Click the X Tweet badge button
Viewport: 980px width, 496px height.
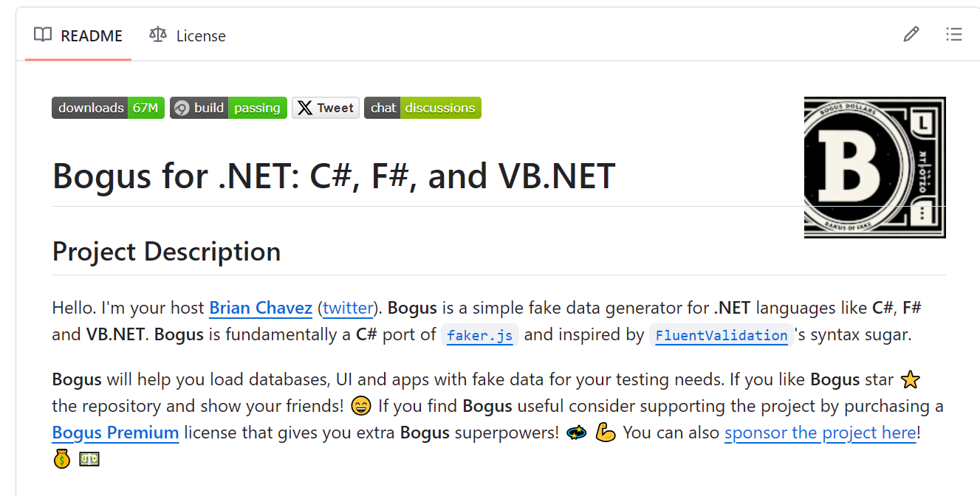click(x=326, y=108)
